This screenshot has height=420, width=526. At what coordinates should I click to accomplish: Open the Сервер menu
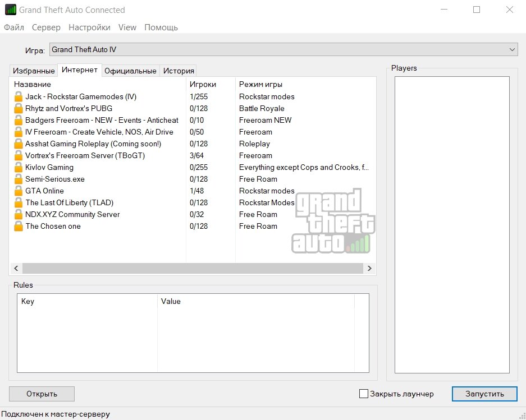point(46,27)
